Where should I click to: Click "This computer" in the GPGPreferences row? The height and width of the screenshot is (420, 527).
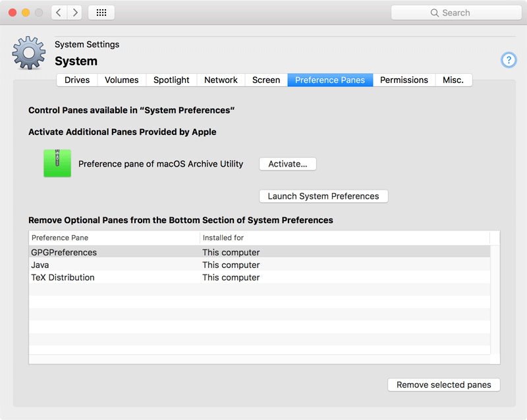231,252
